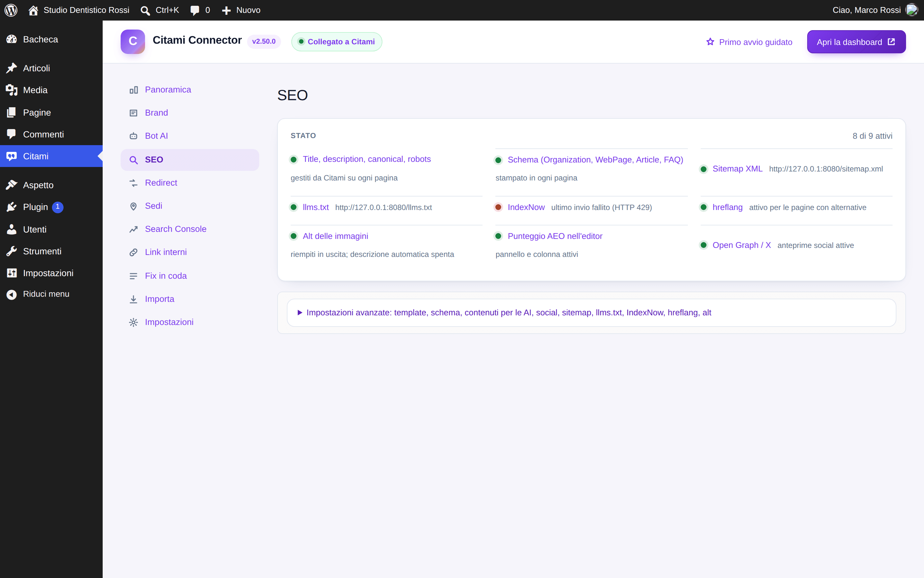Click the plus icon next to Nuovo
The image size is (924, 578).
227,11
